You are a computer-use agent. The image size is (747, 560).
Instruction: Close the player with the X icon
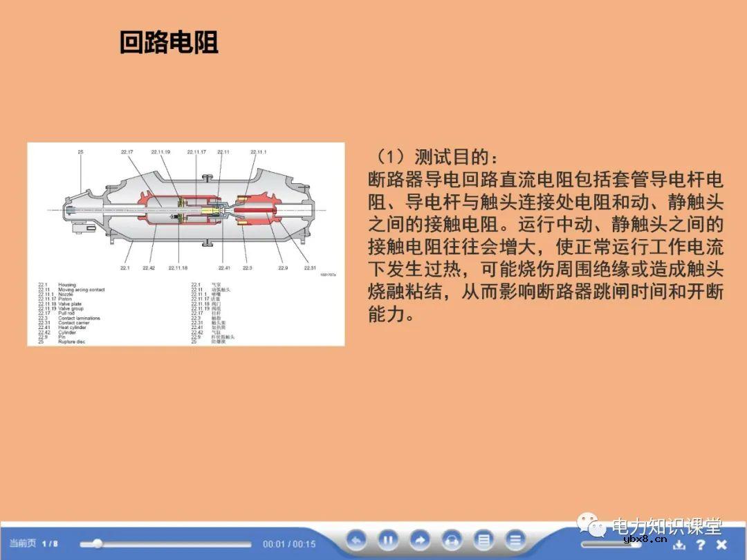722,543
